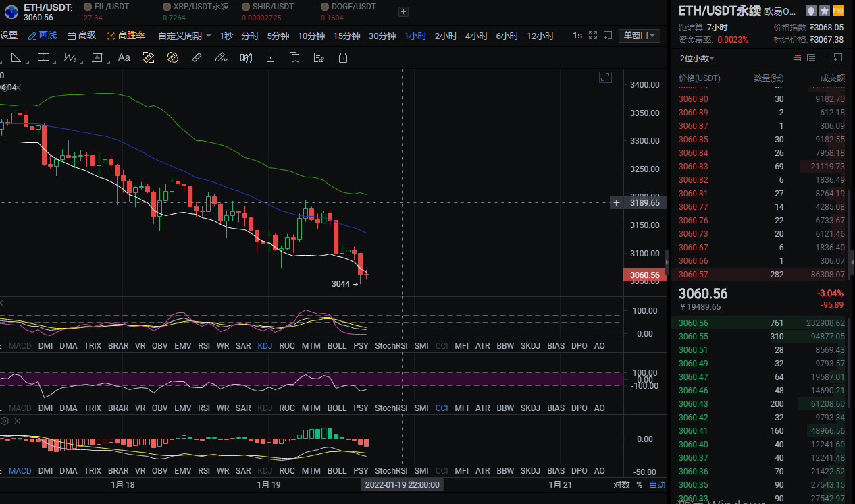Toggle the 画线 drawing mode
This screenshot has height=504, width=855.
pos(43,36)
